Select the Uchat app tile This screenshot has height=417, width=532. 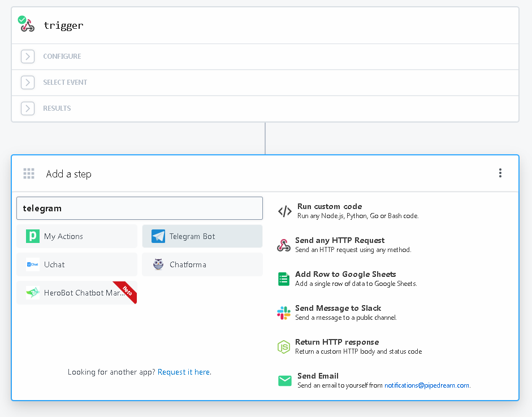[x=77, y=264]
